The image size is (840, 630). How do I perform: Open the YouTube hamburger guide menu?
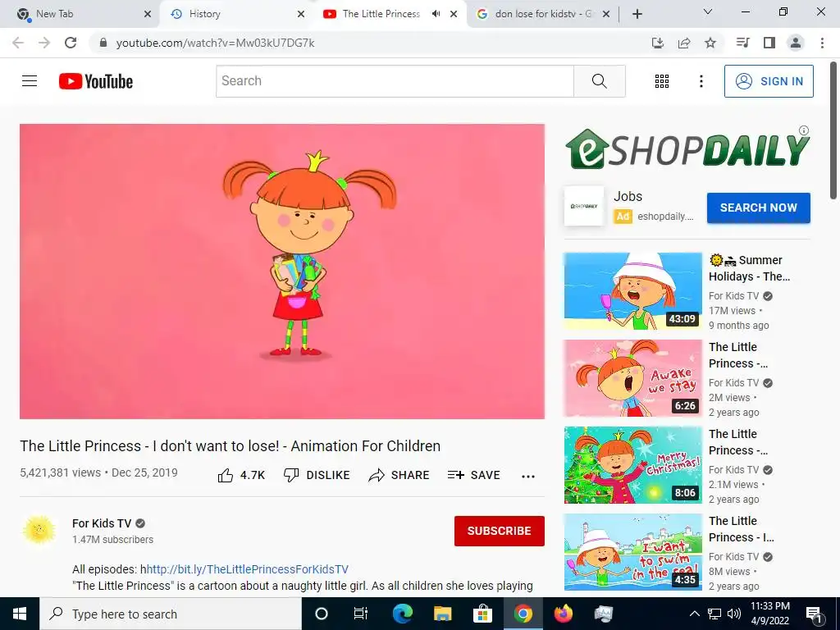(30, 81)
